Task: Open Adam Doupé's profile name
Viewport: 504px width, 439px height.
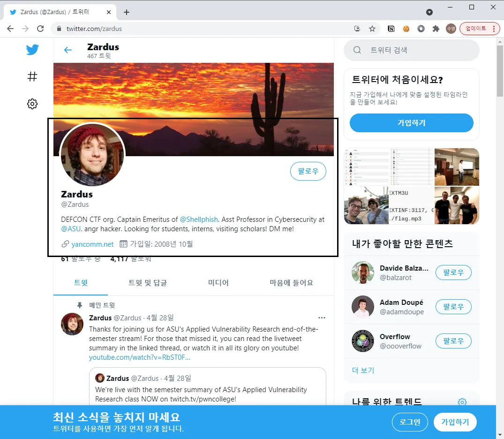Action: [401, 303]
